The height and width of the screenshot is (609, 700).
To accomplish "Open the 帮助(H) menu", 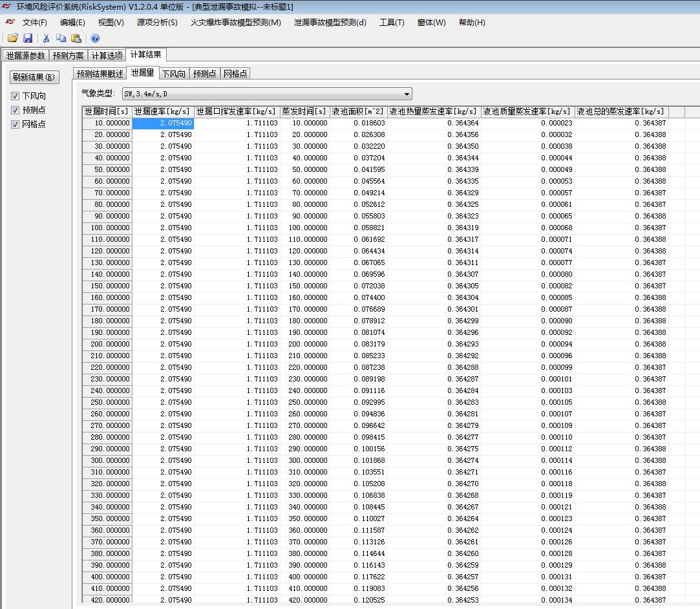I will coord(472,23).
